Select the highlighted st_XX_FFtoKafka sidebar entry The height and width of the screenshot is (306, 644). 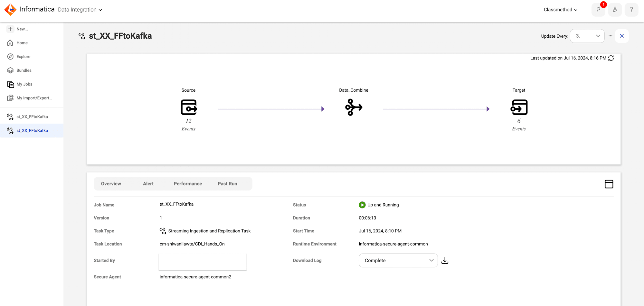[x=32, y=131]
